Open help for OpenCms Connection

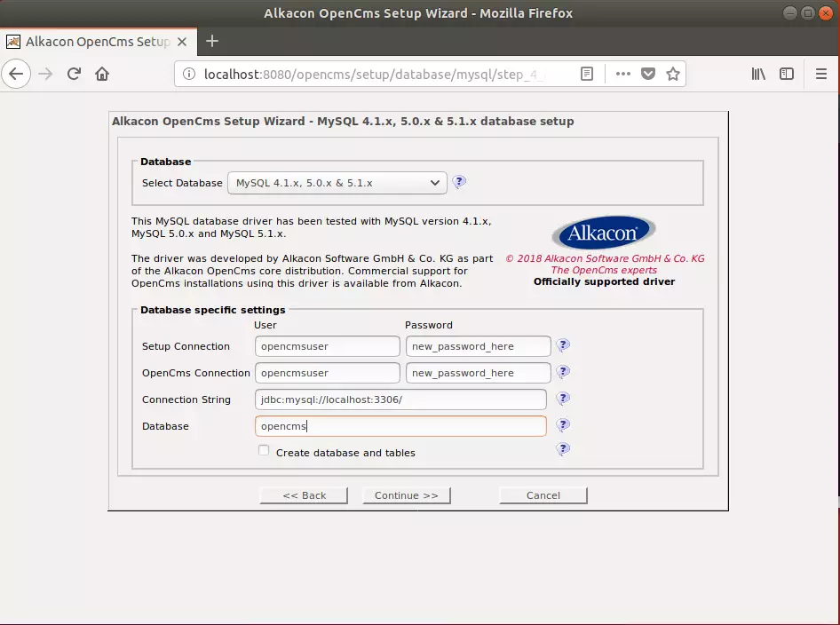click(x=563, y=372)
